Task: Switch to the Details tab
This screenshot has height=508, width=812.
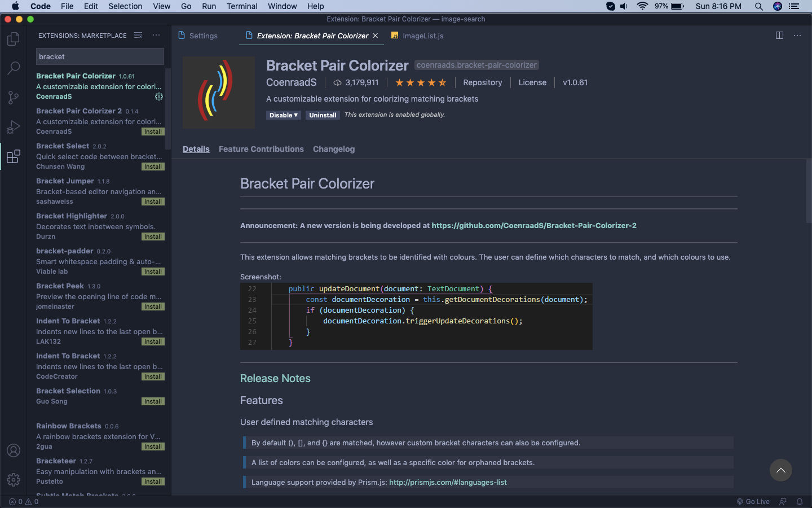Action: pyautogui.click(x=196, y=149)
